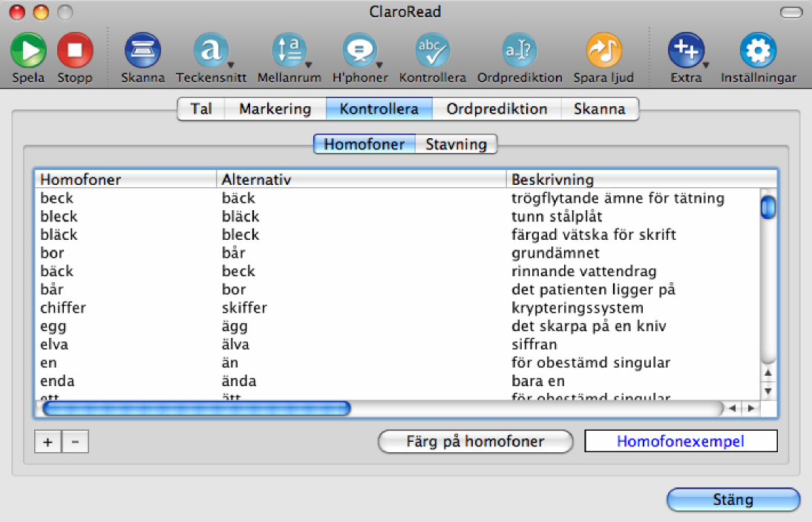This screenshot has height=522, width=812.
Task: Click description "krypteringssystem"
Action: (577, 307)
